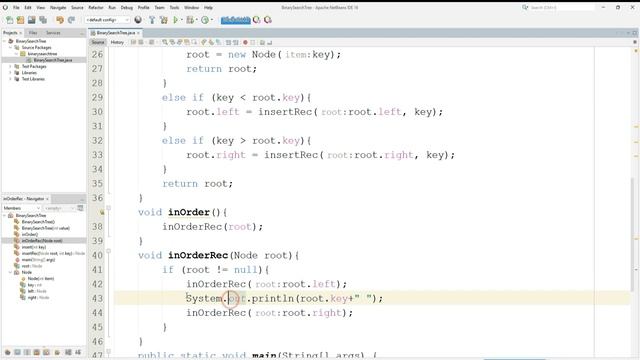The image size is (640, 360).
Task: Toggle Show Fields filter in Navigator bottom bar
Action: [17, 352]
